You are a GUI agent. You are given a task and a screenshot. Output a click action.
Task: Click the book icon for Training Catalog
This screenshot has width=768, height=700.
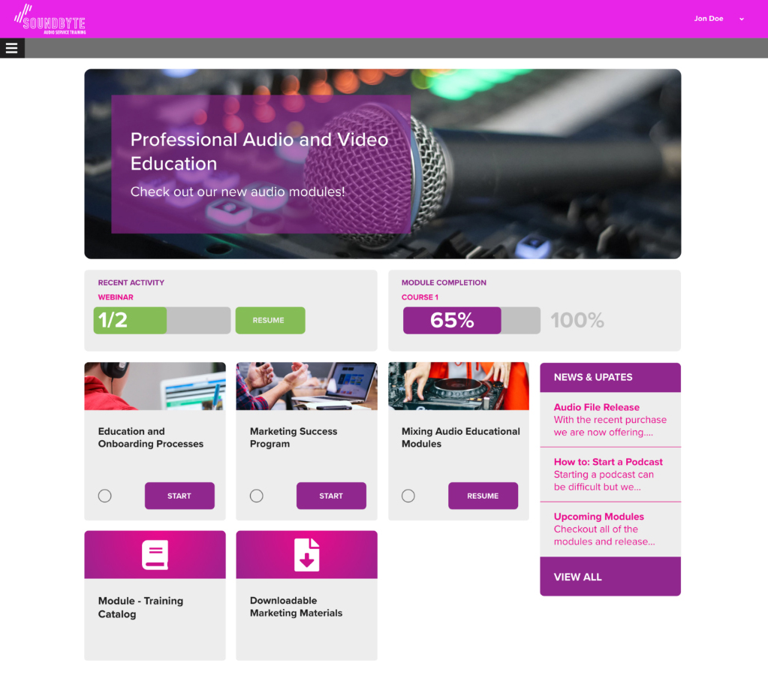(155, 554)
